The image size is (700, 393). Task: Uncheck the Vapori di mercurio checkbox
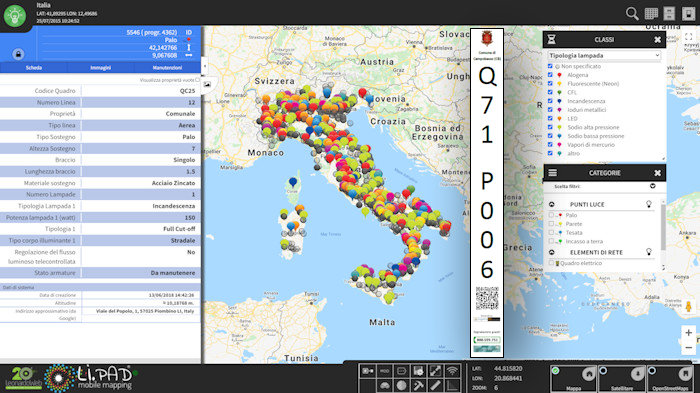(x=550, y=145)
